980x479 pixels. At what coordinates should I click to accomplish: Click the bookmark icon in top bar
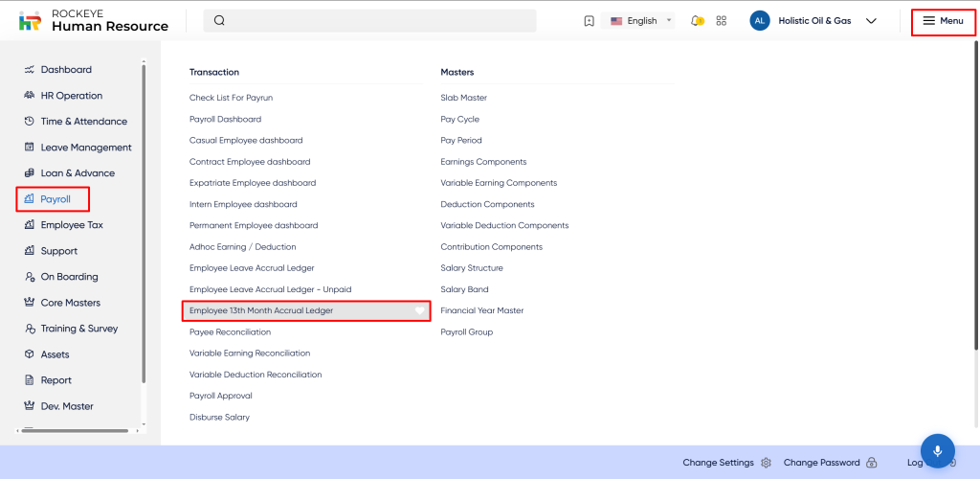click(x=589, y=21)
